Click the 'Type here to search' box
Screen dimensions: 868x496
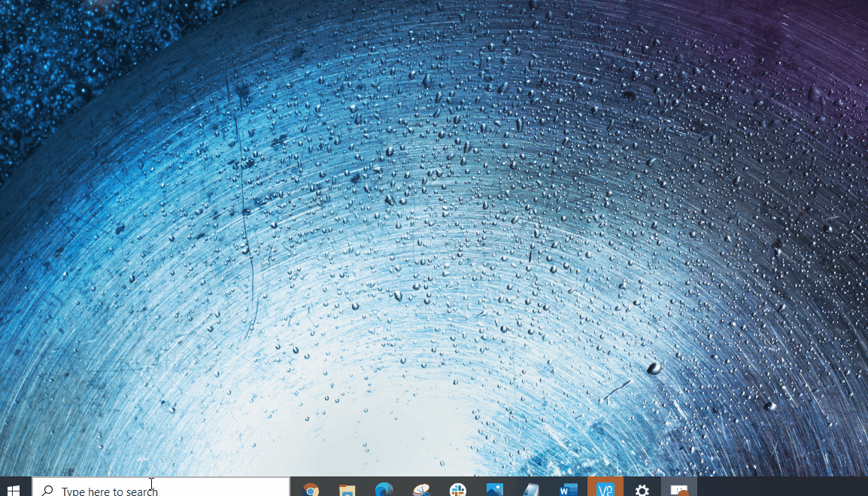coord(161,487)
